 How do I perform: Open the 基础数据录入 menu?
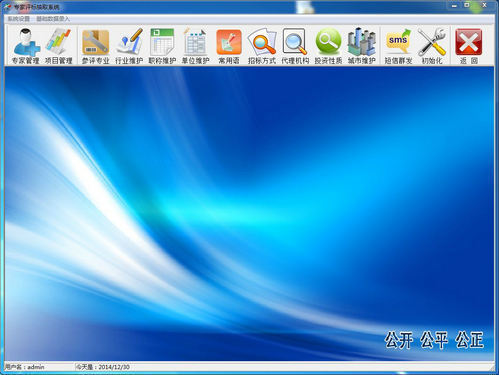coord(53,19)
